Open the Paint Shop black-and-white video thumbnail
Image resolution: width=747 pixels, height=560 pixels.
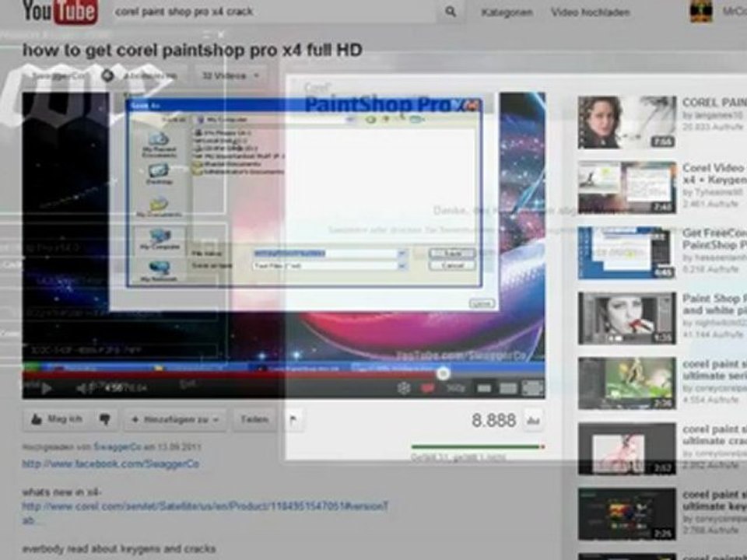pos(627,318)
